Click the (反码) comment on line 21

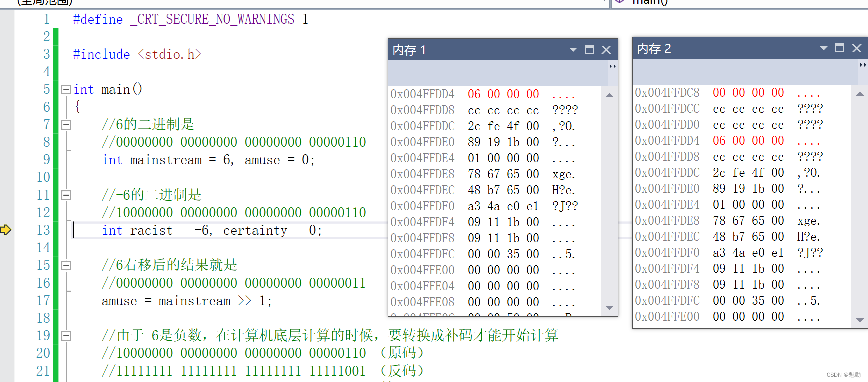pos(402,371)
